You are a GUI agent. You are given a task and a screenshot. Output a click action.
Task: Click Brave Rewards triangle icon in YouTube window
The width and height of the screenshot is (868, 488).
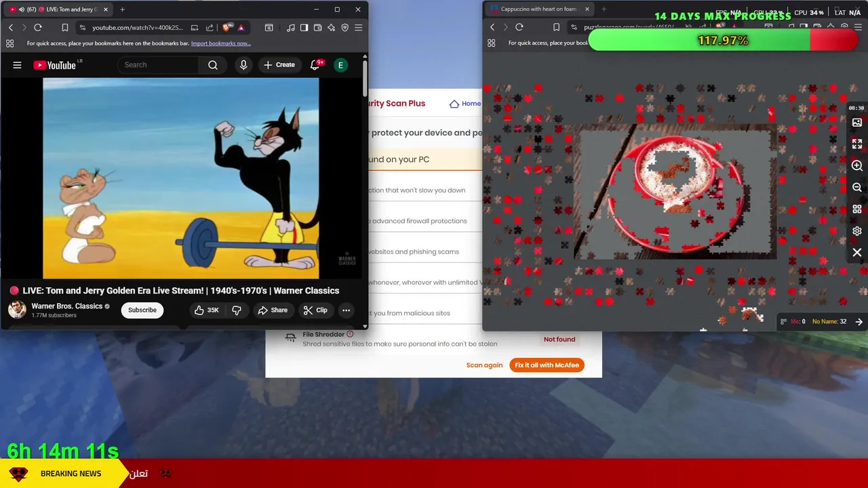(x=241, y=28)
